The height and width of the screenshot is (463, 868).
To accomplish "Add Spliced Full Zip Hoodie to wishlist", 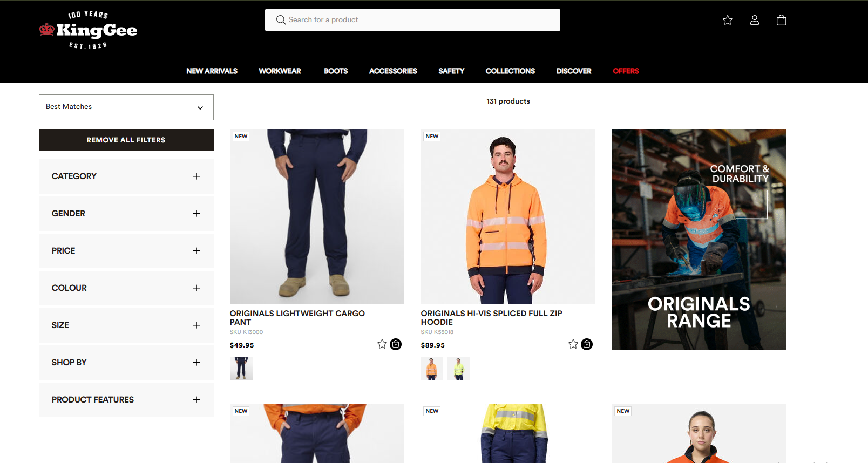I will (x=573, y=344).
